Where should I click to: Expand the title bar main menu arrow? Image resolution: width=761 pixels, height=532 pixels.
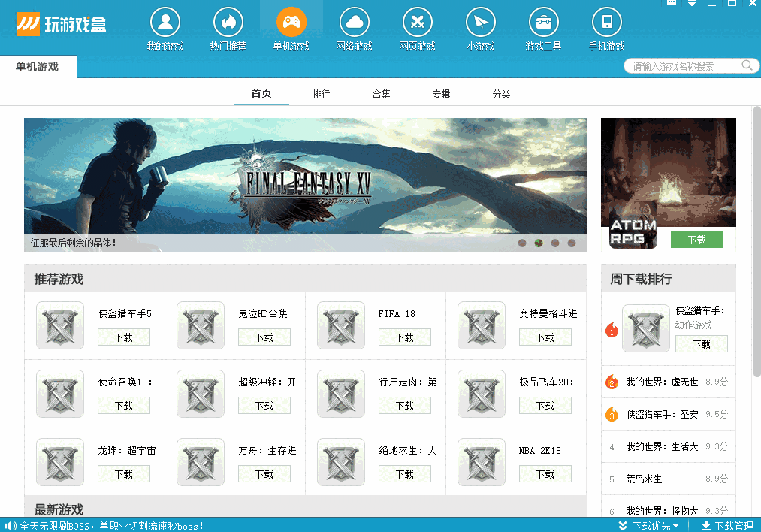point(691,4)
